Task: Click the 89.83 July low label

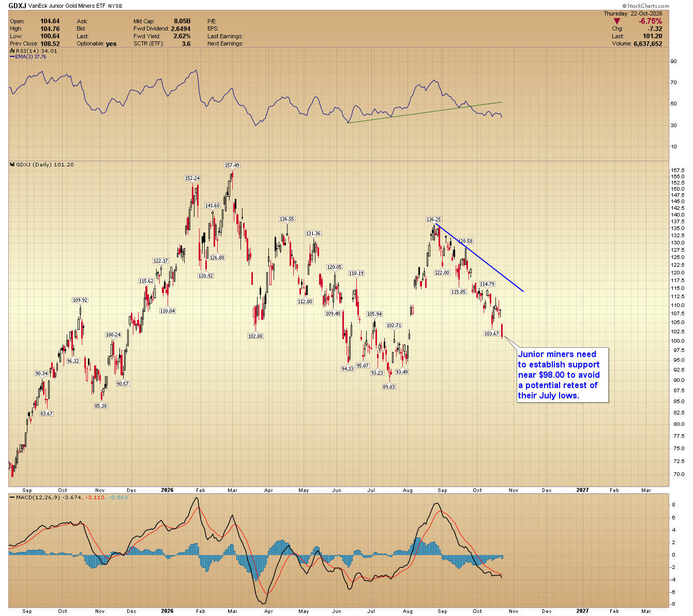Action: coord(389,387)
